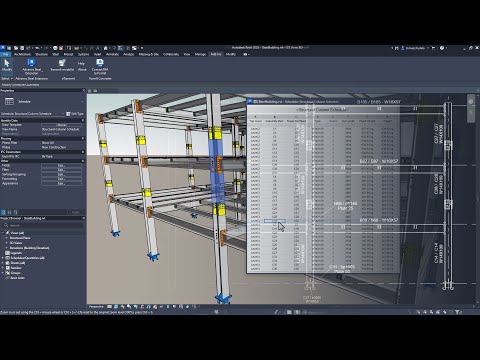This screenshot has width=480, height=360.
Task: Click About in Add-Ins ribbon
Action: (82, 70)
